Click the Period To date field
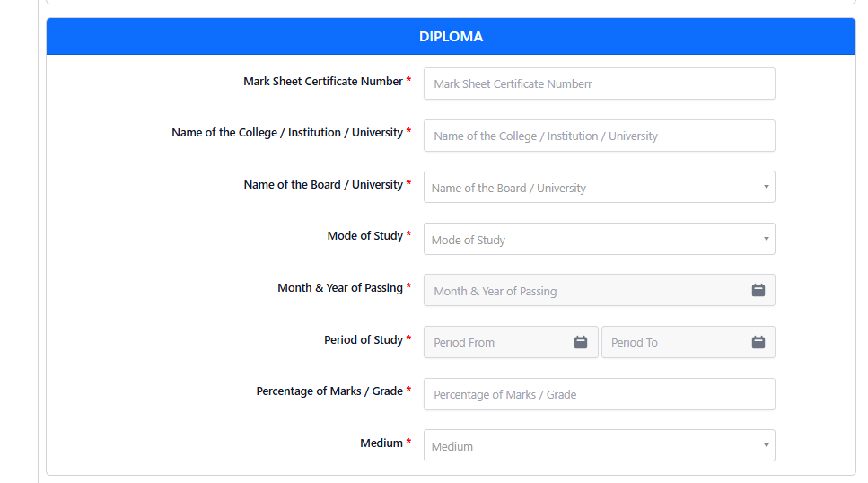 688,342
